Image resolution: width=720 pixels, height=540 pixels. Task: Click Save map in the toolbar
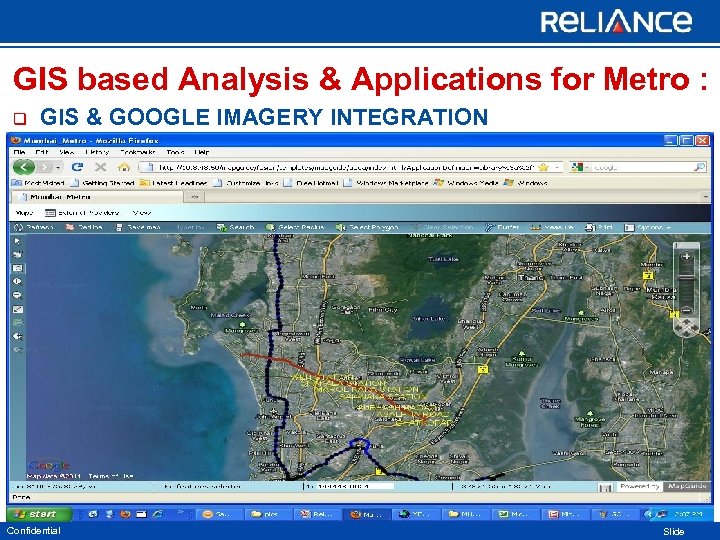138,227
